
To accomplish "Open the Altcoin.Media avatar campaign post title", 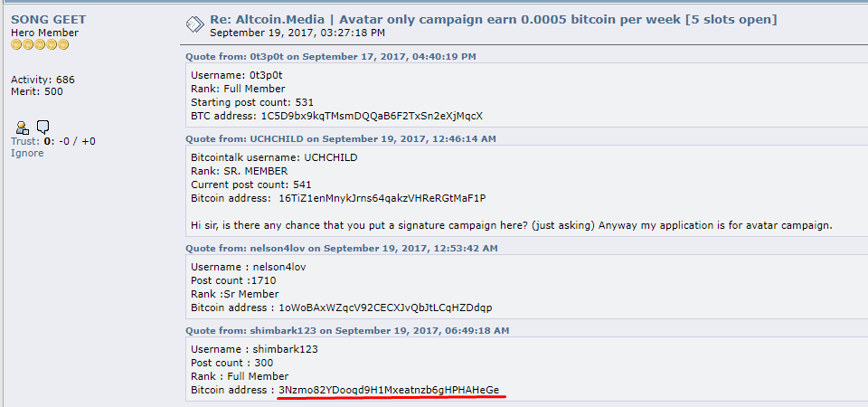I will tap(494, 20).
